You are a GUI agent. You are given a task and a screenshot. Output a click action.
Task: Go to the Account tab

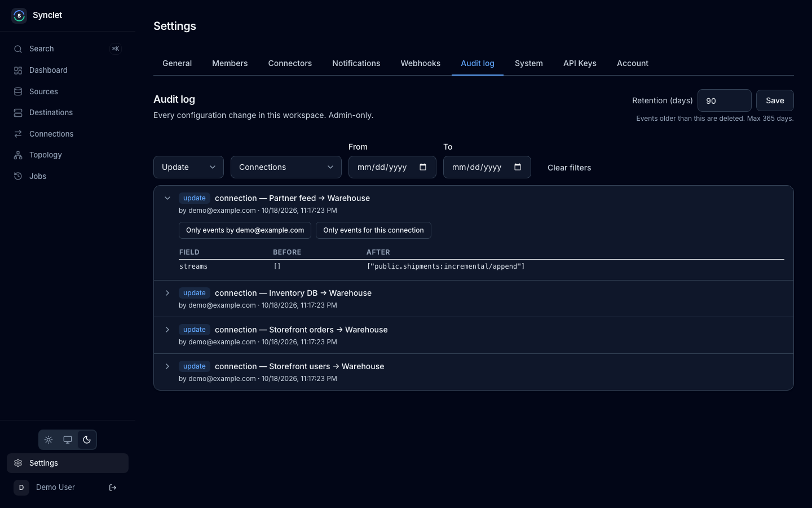633,63
